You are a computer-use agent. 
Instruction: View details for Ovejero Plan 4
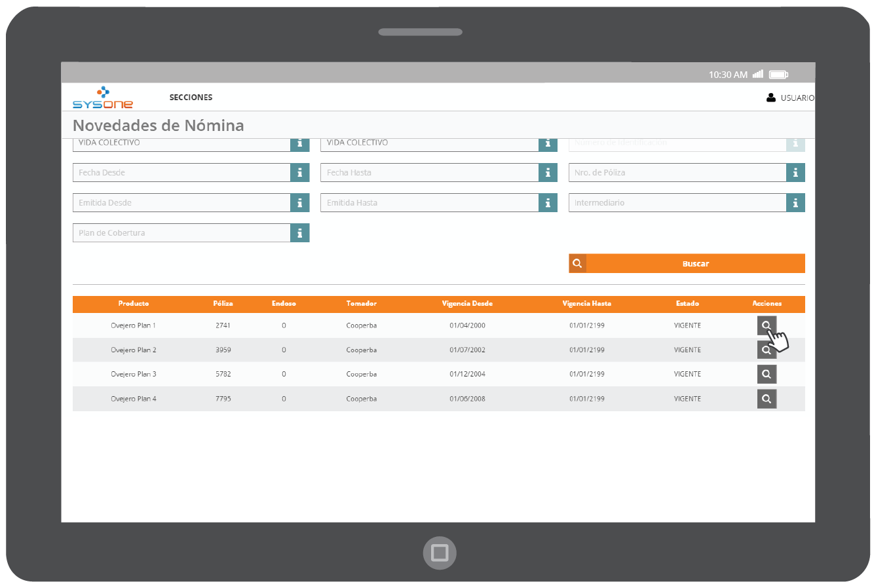coord(767,399)
